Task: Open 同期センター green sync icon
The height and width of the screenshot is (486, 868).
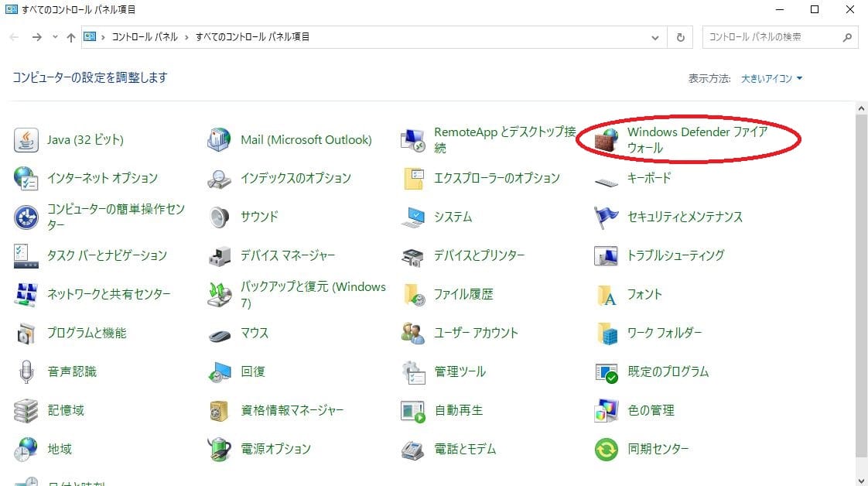Action: 607,449
